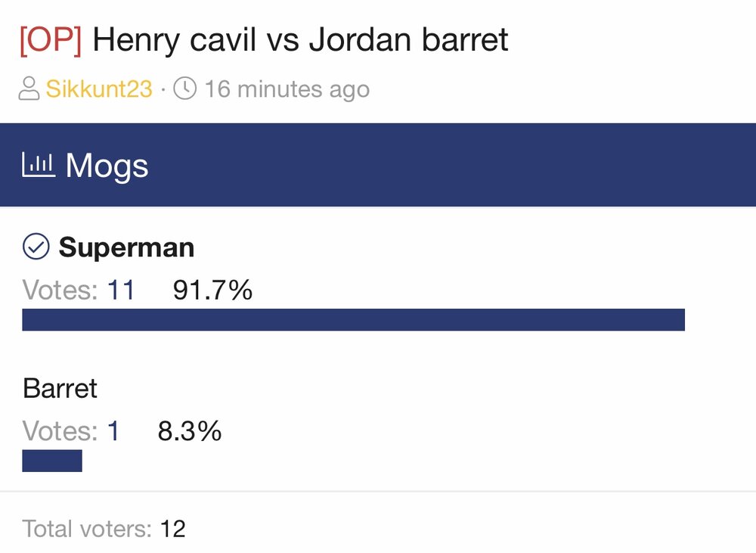
Task: Click the "Total voters:" label
Action: (87, 529)
